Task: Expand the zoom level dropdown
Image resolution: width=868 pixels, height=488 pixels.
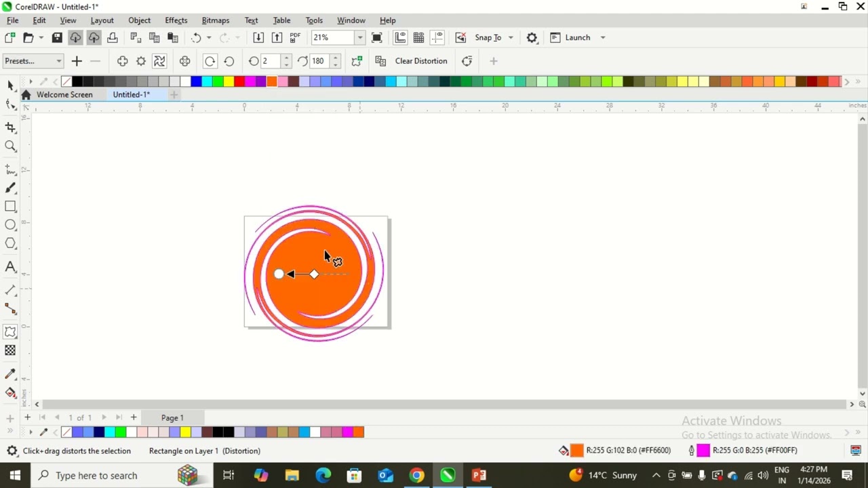Action: (x=359, y=38)
